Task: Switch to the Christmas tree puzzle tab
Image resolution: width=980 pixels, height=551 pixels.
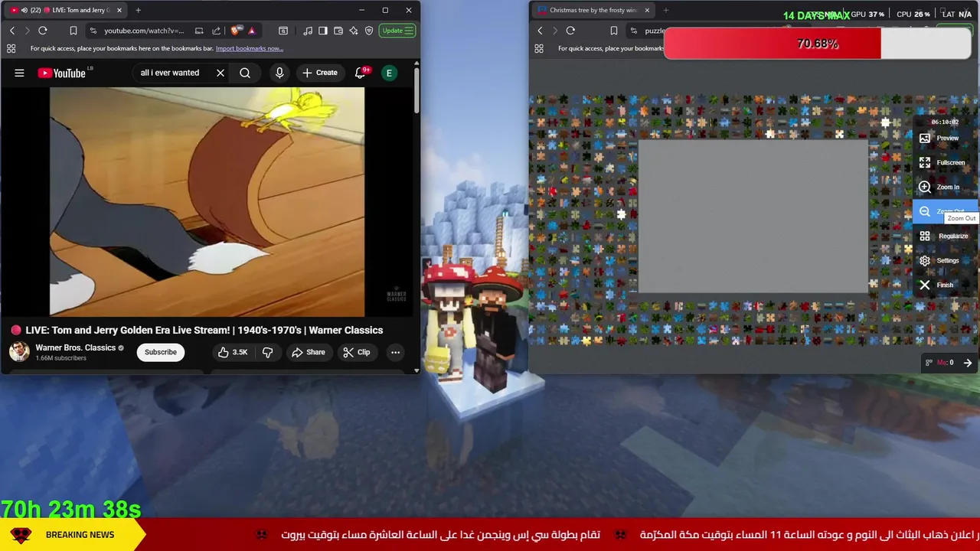Action: [593, 10]
